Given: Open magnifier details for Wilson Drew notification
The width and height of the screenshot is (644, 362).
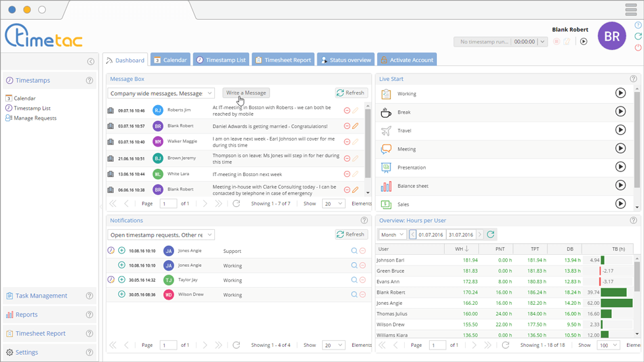Looking at the screenshot, I should coord(354,294).
